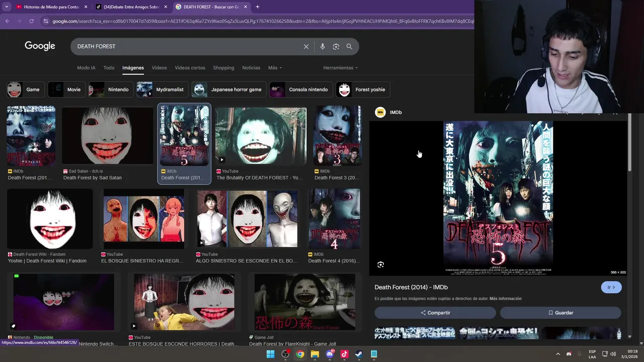Show hidden system tray icons
This screenshot has width=644, height=362.
tap(557, 354)
